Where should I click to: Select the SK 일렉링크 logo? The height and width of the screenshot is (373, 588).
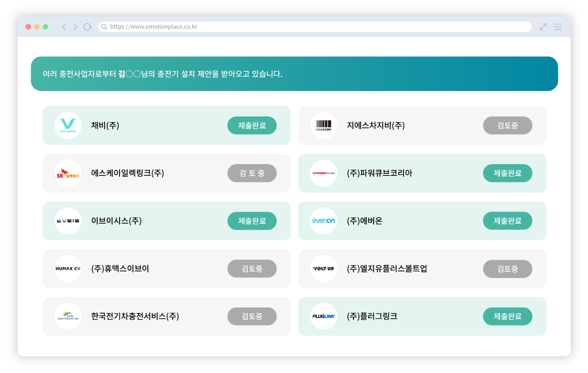[68, 173]
